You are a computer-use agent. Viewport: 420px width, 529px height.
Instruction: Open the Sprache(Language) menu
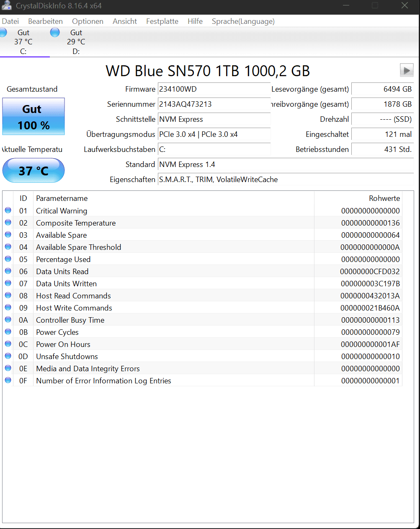click(243, 21)
